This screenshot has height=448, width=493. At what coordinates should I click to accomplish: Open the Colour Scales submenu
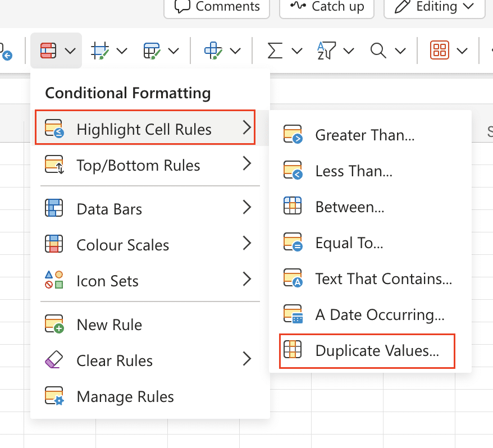click(150, 244)
